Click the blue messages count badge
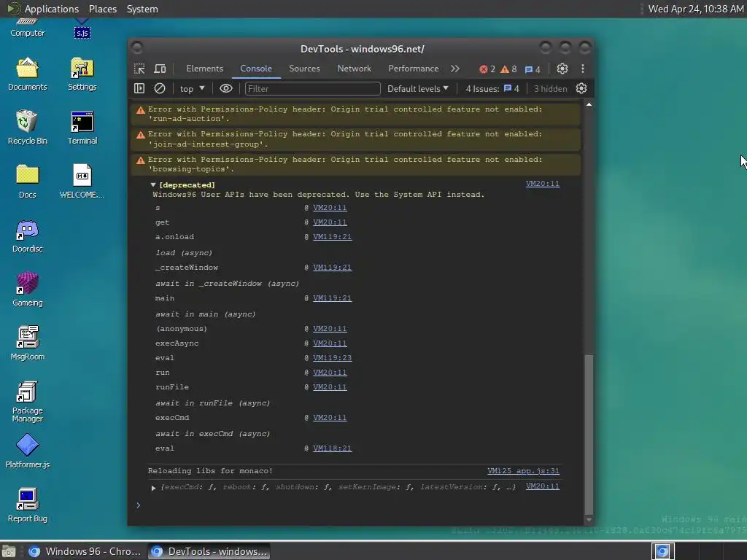Screen dimensions: 747x560 tap(533, 69)
